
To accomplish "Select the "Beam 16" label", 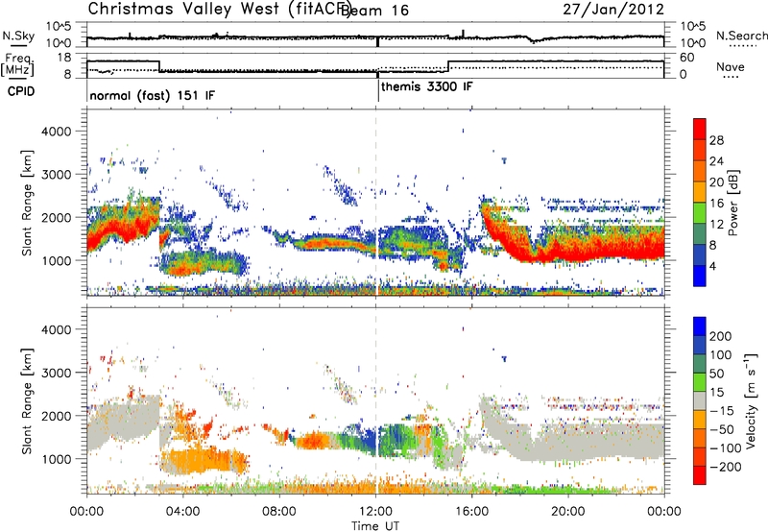I will pyautogui.click(x=374, y=11).
